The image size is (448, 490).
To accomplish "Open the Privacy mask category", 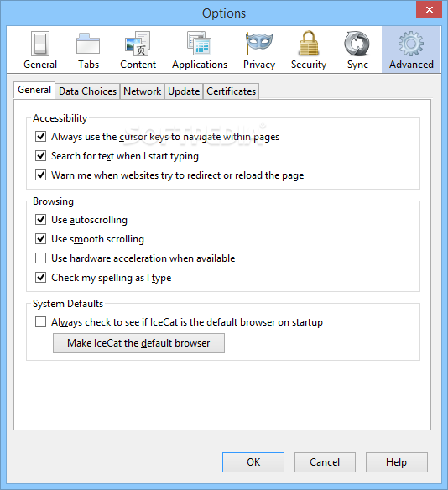I will pyautogui.click(x=259, y=50).
